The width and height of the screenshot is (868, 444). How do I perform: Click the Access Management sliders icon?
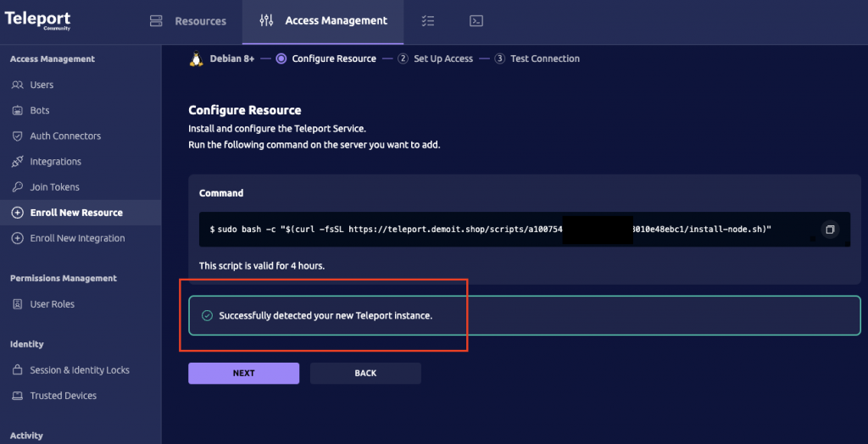(266, 21)
